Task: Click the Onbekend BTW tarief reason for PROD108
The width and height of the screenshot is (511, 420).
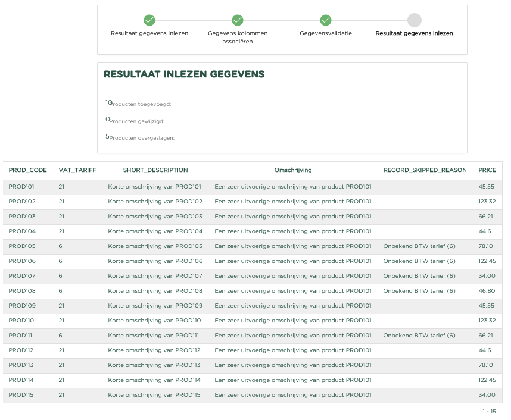Action: click(419, 291)
